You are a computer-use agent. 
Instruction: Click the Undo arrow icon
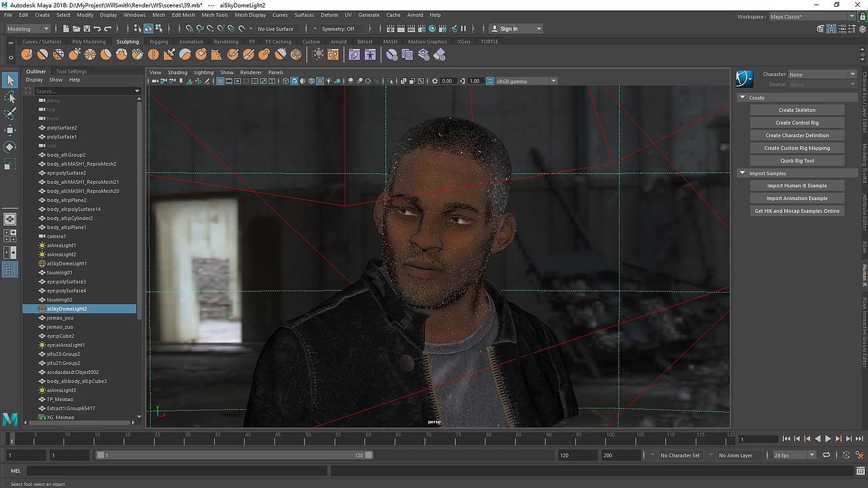coord(97,29)
